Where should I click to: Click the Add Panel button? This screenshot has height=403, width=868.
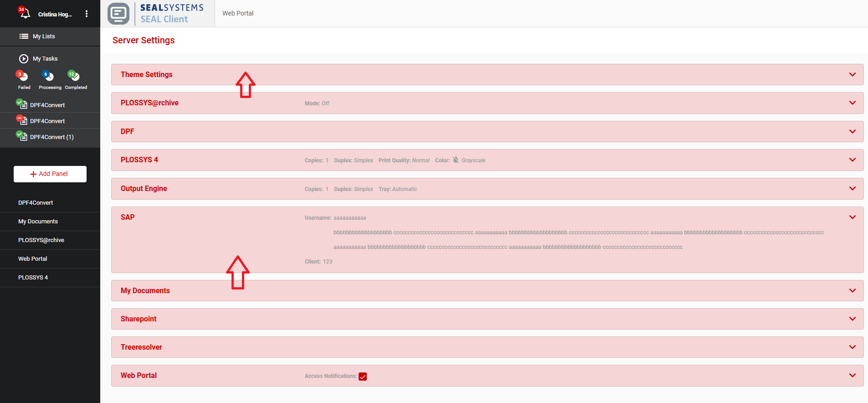[x=50, y=174]
